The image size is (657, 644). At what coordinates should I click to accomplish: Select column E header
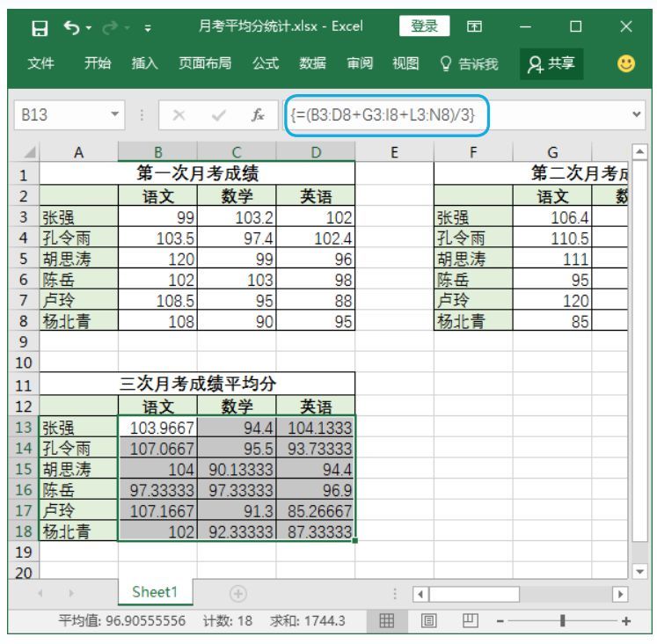[394, 151]
